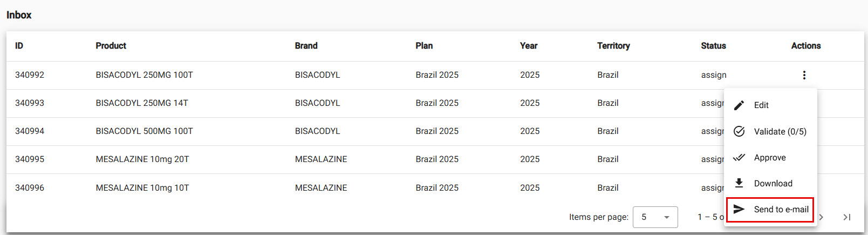Click the ID column header

(19, 46)
